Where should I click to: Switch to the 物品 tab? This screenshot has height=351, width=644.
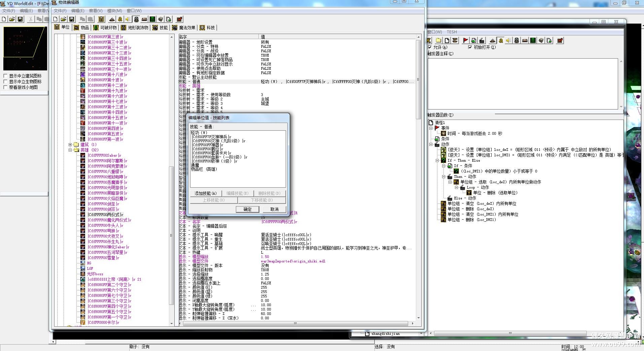pos(81,28)
